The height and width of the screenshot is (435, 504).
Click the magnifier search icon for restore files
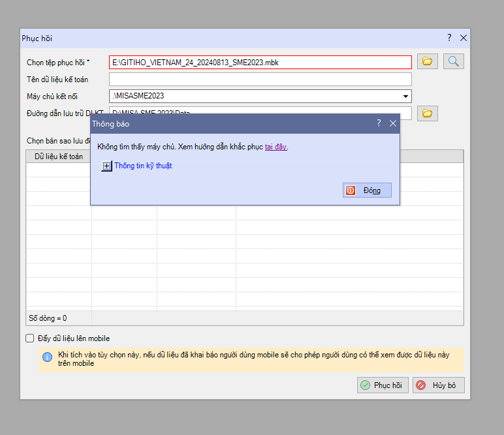453,61
